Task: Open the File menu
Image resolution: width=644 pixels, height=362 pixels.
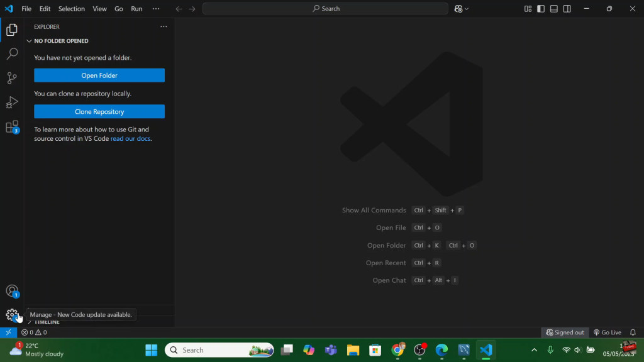Action: 26,9
